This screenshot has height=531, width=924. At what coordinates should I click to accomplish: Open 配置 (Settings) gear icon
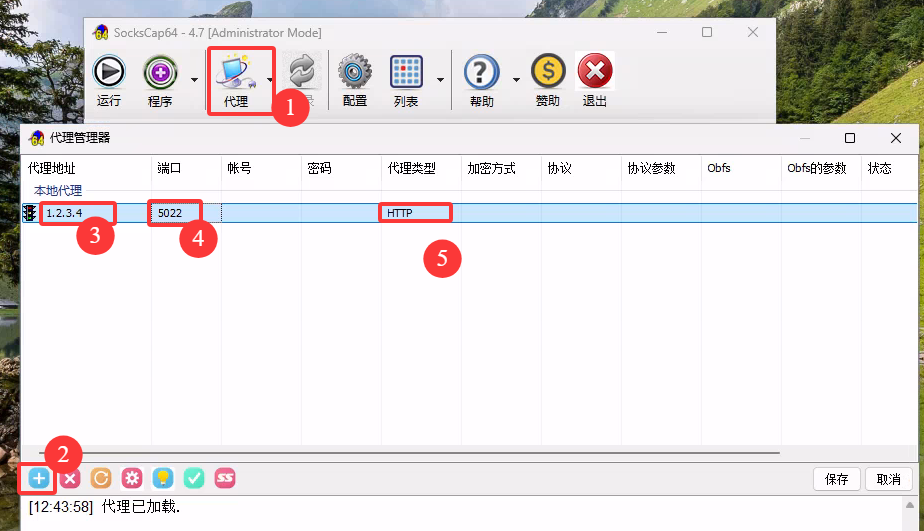[x=354, y=73]
